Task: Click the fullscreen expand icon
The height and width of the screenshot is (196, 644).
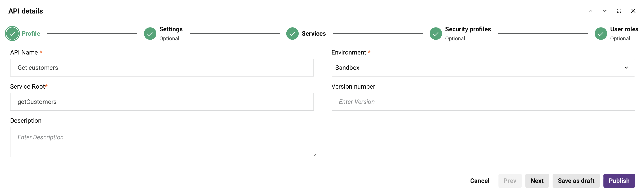Action: click(619, 11)
